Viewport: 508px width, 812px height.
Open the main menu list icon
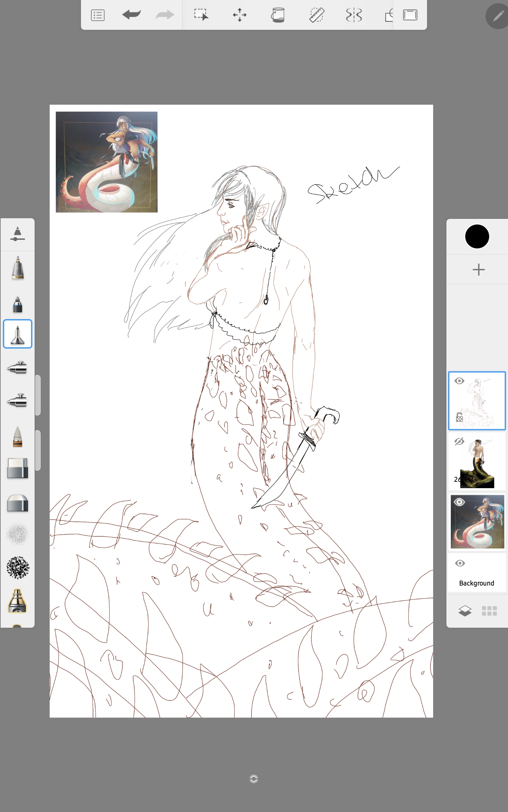98,15
